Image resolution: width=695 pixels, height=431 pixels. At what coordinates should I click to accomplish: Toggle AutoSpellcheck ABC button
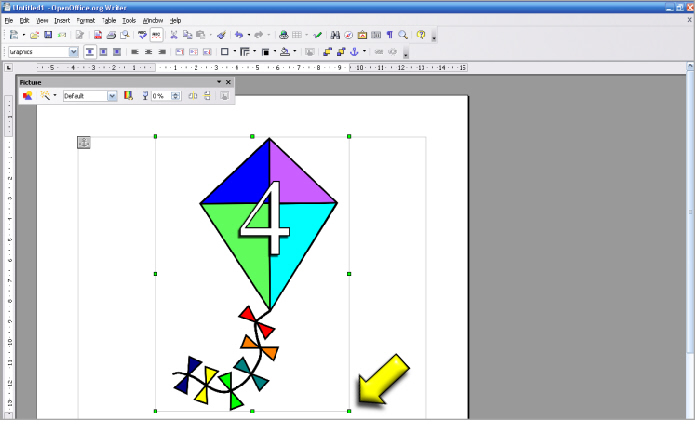(x=156, y=35)
